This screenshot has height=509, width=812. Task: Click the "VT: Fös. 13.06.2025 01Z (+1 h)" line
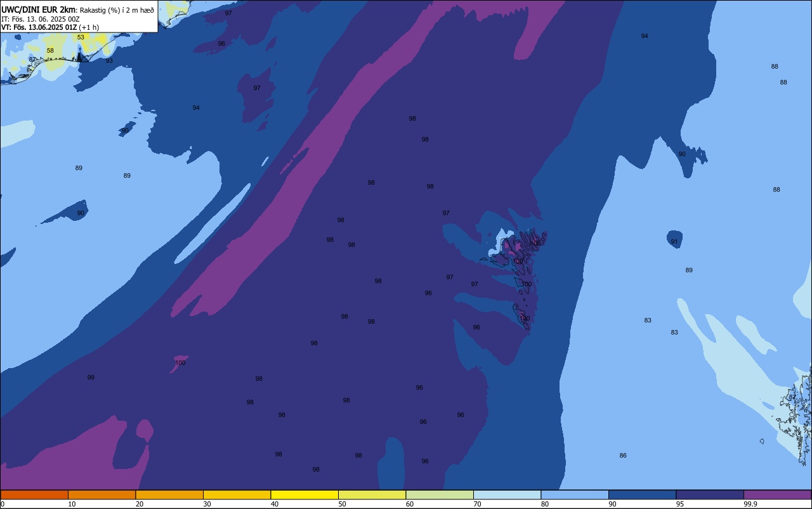pos(50,27)
